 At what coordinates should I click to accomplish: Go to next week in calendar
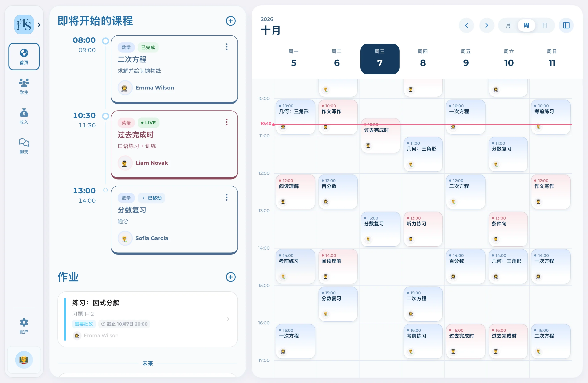[487, 25]
